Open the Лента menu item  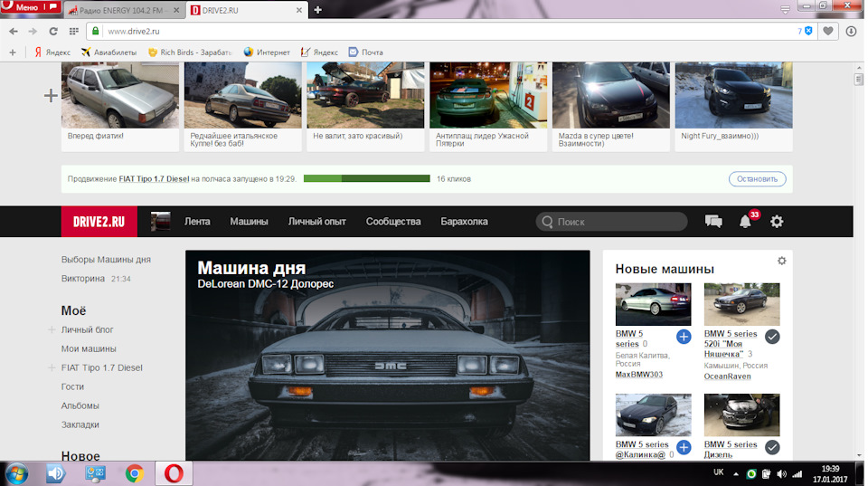(x=197, y=222)
